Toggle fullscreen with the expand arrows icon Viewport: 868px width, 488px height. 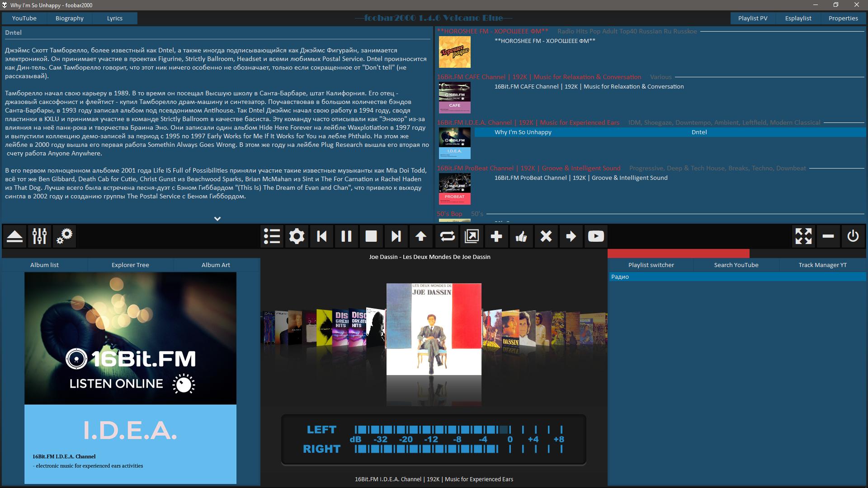click(x=803, y=236)
